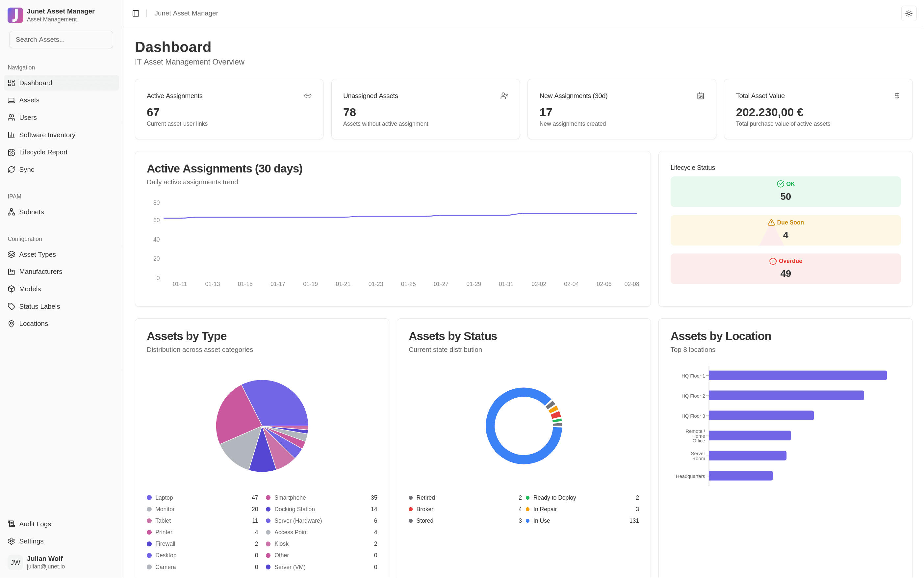Click the user-remove icon on Unassigned Assets card
Image resolution: width=924 pixels, height=578 pixels.
pos(504,95)
